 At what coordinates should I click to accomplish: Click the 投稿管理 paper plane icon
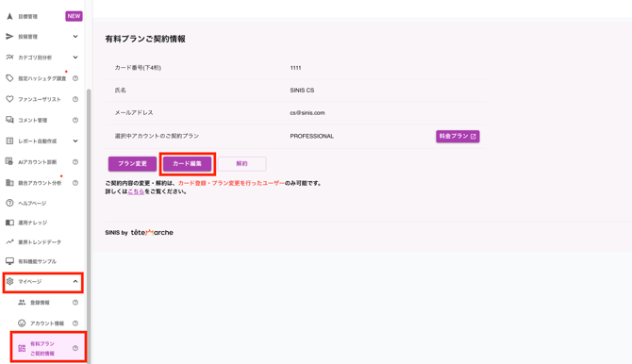(9, 36)
